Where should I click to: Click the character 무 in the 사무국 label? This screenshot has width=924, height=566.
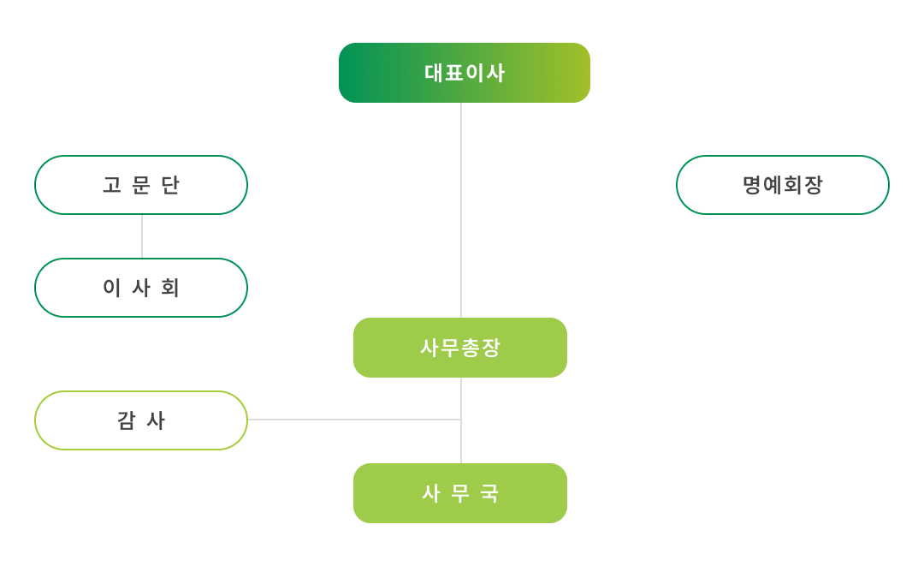click(460, 493)
